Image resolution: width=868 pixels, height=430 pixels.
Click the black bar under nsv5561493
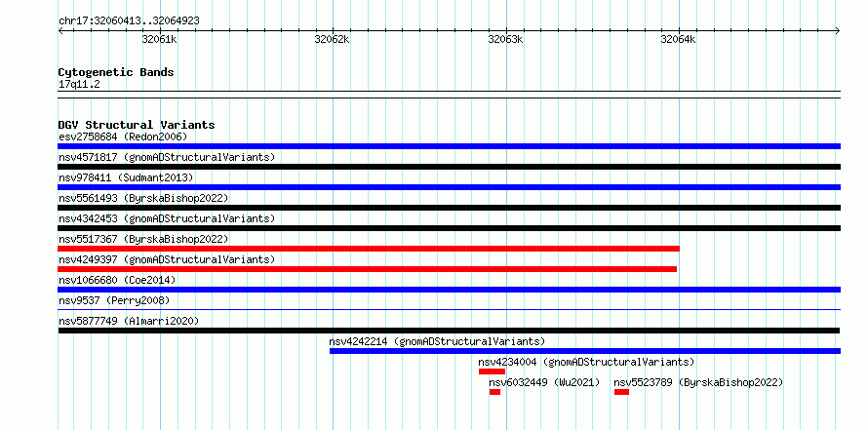coord(449,208)
